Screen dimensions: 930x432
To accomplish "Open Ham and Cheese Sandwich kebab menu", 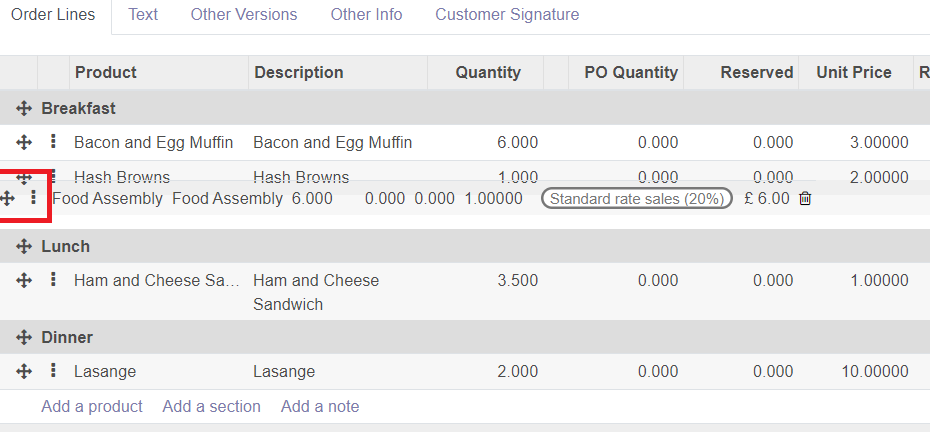I will [53, 279].
